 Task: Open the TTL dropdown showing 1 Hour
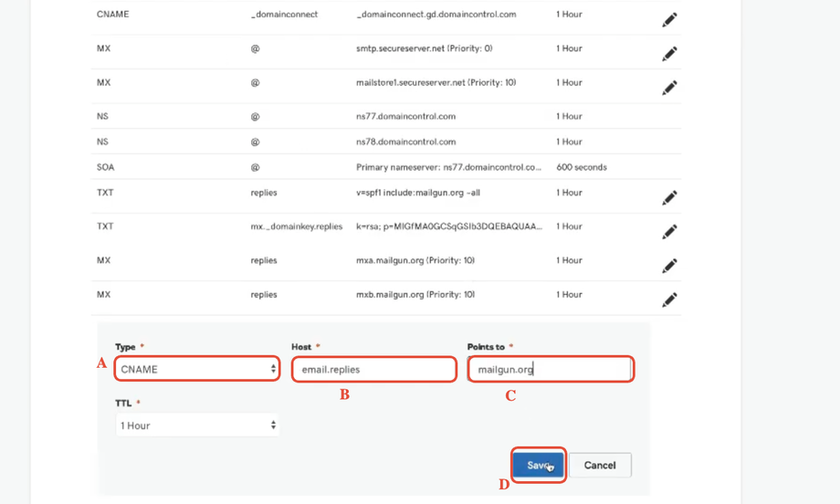coord(197,425)
